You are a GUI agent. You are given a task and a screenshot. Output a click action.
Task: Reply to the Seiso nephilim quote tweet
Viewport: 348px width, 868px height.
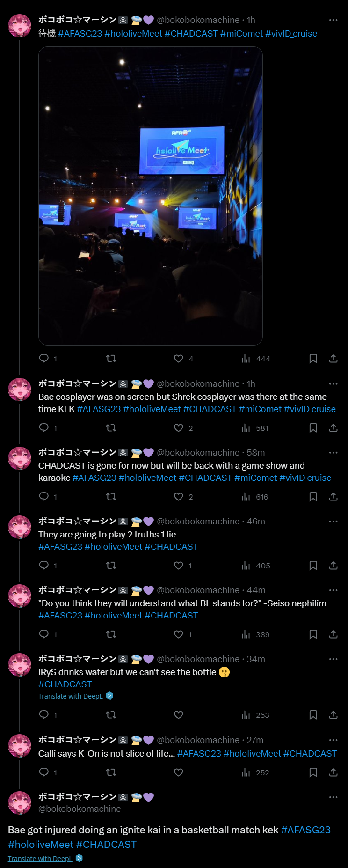pos(44,634)
